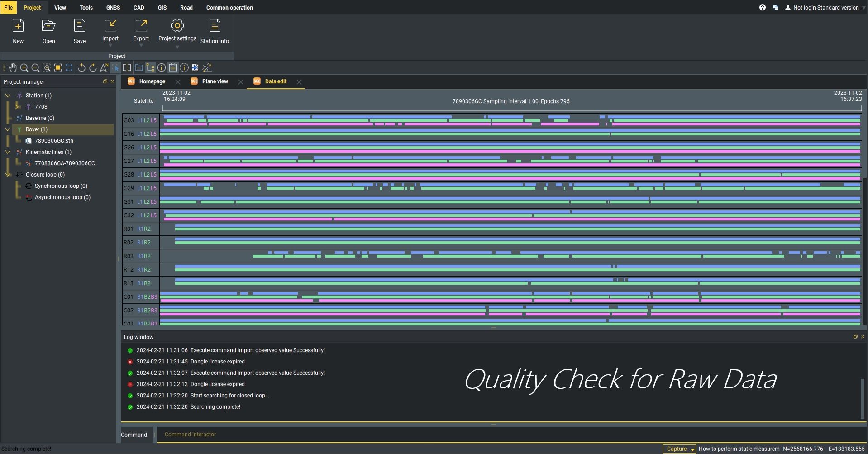Switch to the CAD ribbon tab
Screen dimensions: 868x454
tap(139, 7)
